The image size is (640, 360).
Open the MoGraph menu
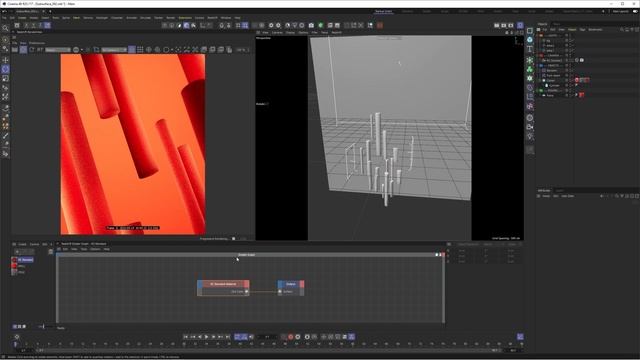(x=102, y=18)
